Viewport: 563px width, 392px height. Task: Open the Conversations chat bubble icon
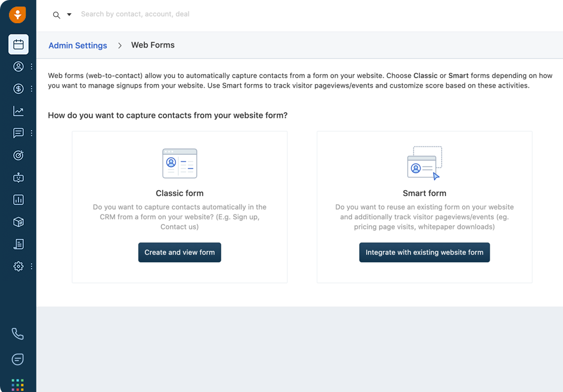click(18, 133)
